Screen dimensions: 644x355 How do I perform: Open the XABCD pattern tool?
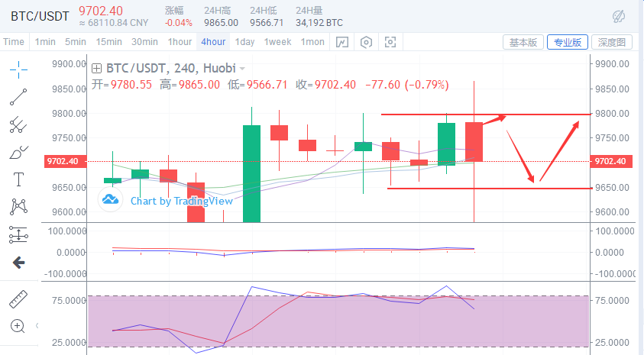pos(18,207)
